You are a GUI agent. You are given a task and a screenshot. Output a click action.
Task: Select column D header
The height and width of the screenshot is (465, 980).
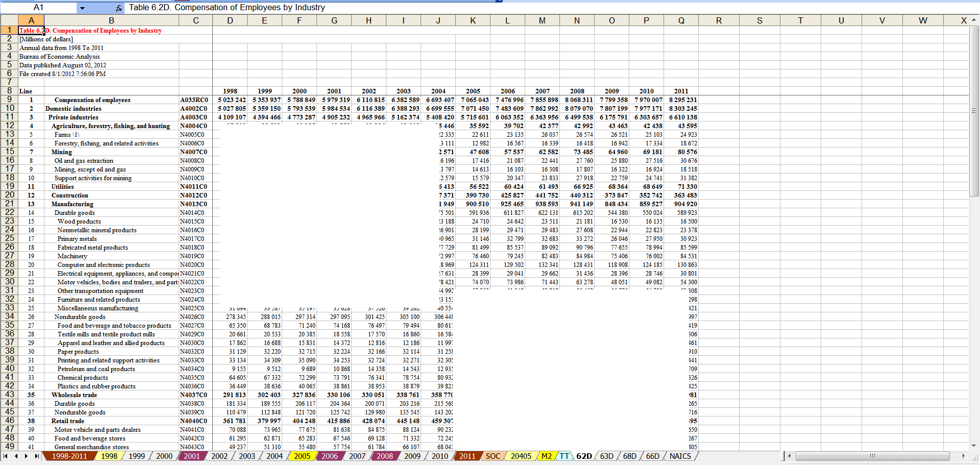(230, 20)
